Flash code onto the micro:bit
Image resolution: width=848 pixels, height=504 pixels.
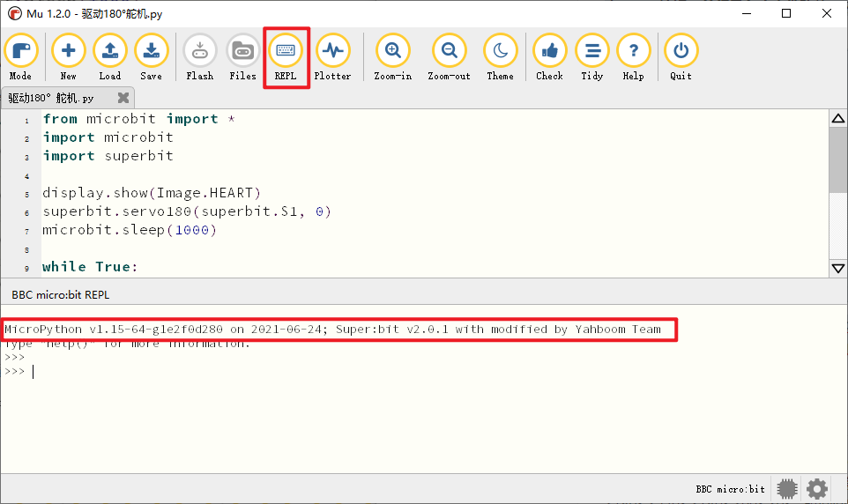[199, 57]
